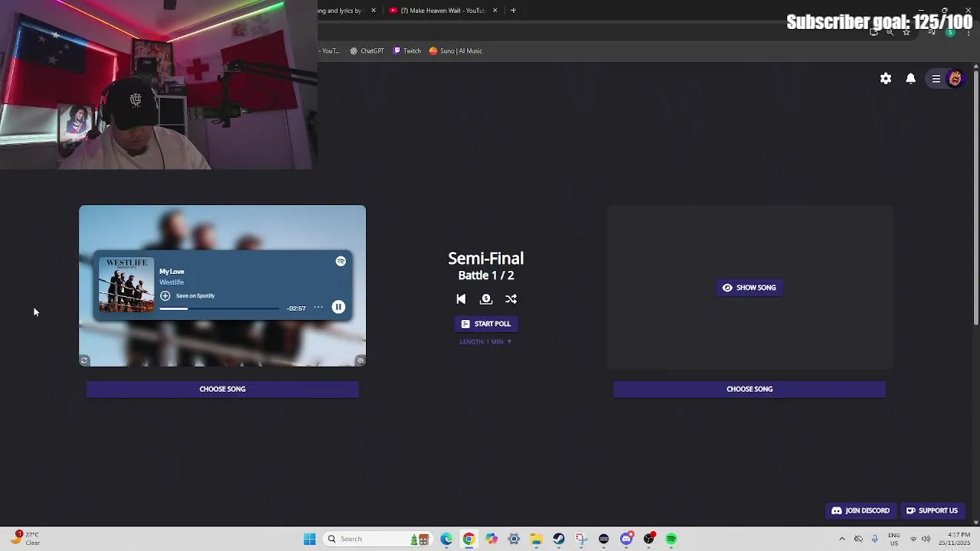Open the ChatGPT bookmark
This screenshot has height=551, width=980.
tap(367, 51)
